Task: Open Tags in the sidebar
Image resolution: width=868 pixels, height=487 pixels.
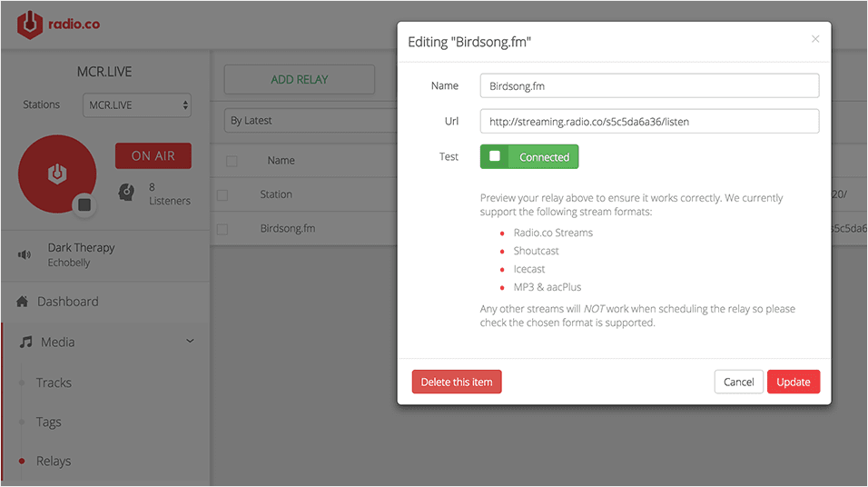Action: (49, 422)
